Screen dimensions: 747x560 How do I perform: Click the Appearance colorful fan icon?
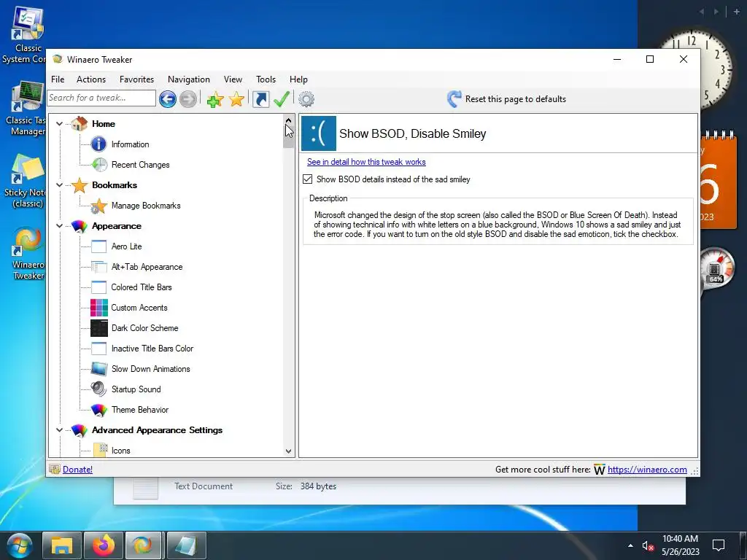coord(80,226)
